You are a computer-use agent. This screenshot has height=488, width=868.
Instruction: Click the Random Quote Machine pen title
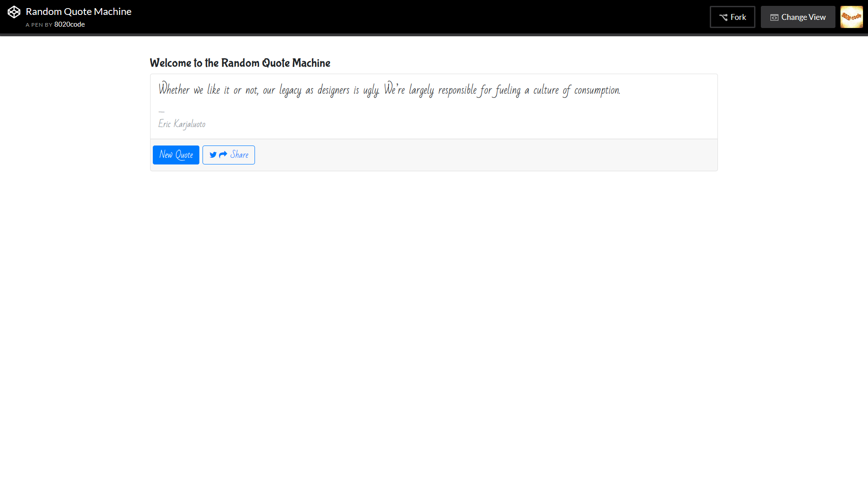pyautogui.click(x=79, y=12)
